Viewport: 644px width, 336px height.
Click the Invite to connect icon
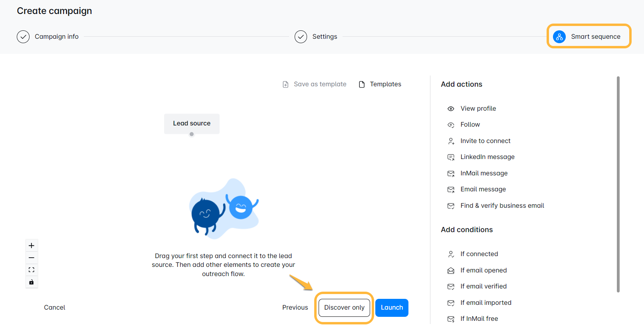451,141
